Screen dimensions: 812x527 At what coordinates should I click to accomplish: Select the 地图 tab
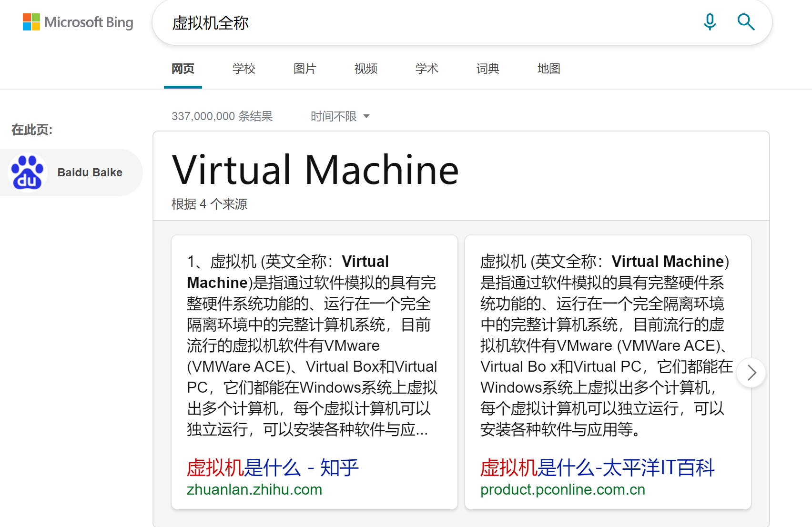[549, 69]
